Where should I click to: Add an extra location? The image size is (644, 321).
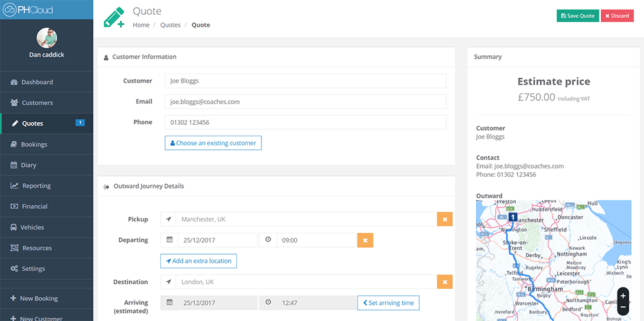coord(199,261)
